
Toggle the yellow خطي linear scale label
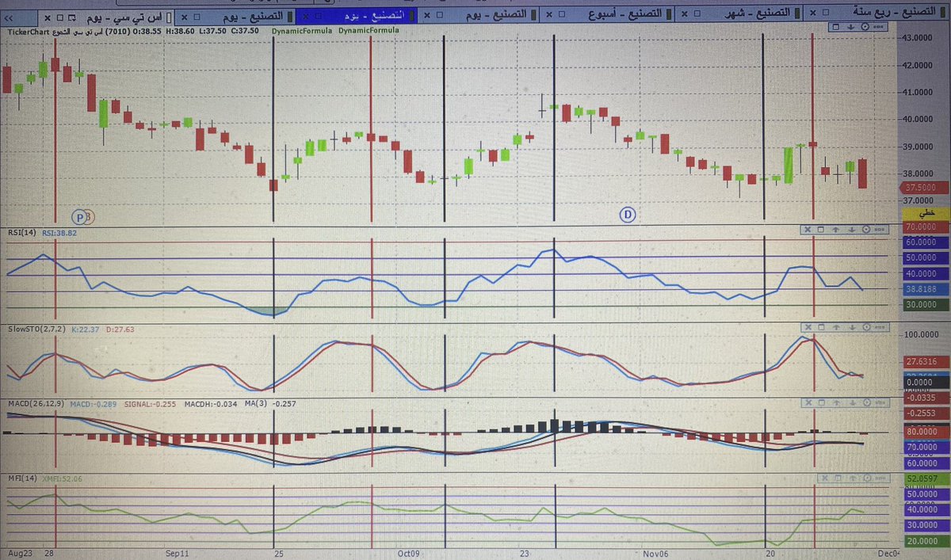point(926,214)
